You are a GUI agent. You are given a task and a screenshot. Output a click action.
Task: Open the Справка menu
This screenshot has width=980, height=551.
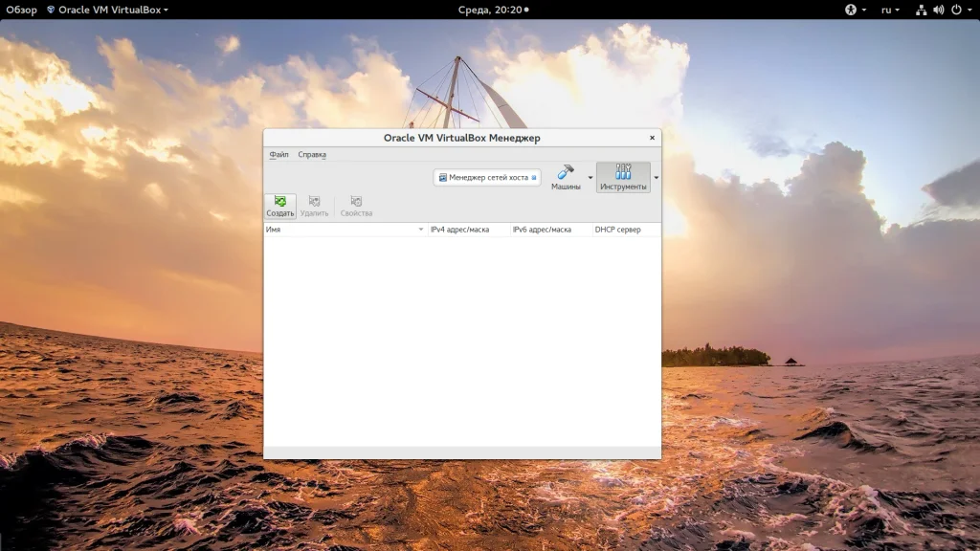pyautogui.click(x=312, y=154)
